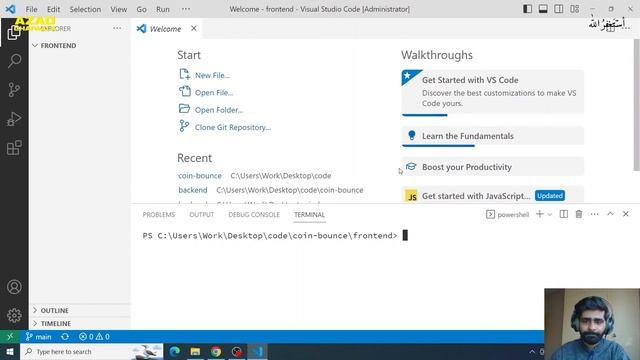Open the Source Control view

[14, 90]
